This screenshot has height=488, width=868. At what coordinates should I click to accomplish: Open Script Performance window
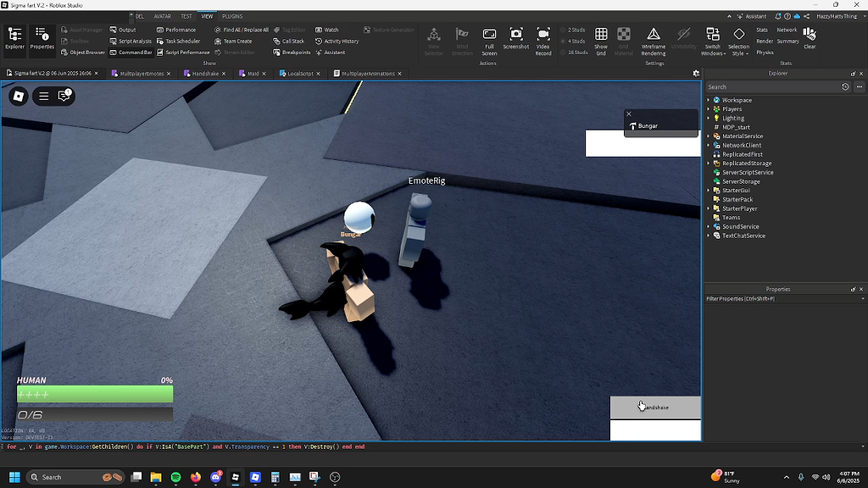tap(183, 53)
